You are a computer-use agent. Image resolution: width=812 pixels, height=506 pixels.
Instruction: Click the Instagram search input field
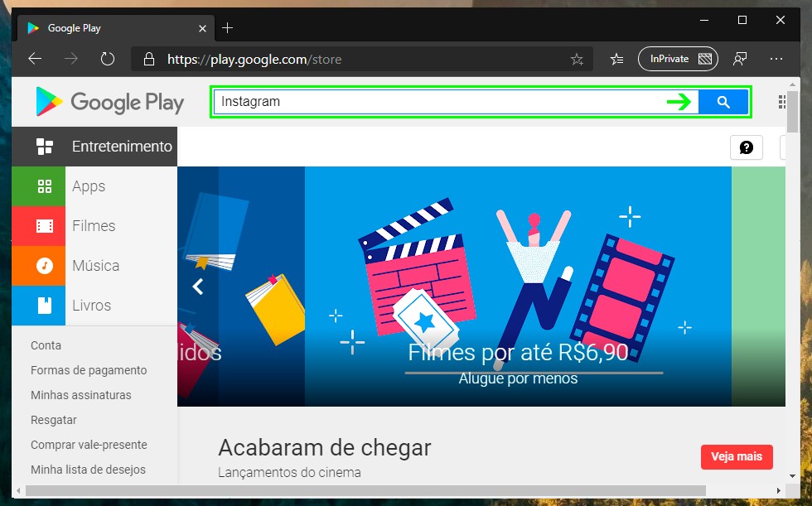[456, 102]
